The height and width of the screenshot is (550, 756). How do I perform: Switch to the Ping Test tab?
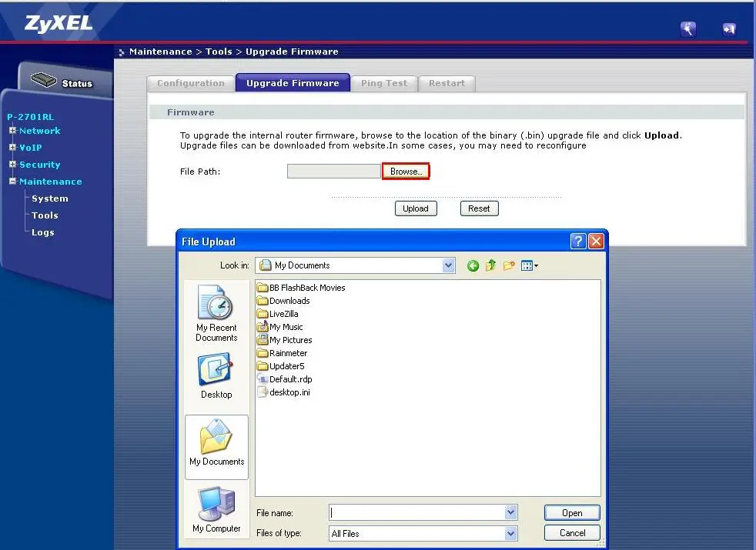tap(384, 83)
